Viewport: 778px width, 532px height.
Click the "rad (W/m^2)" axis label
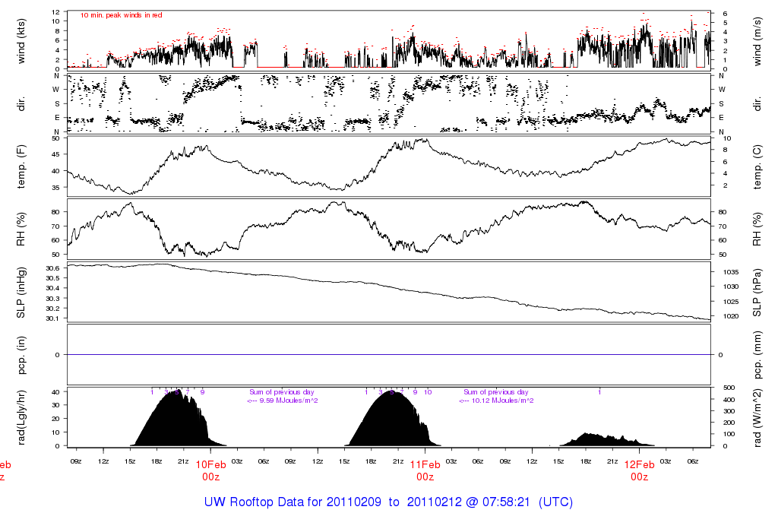757,417
